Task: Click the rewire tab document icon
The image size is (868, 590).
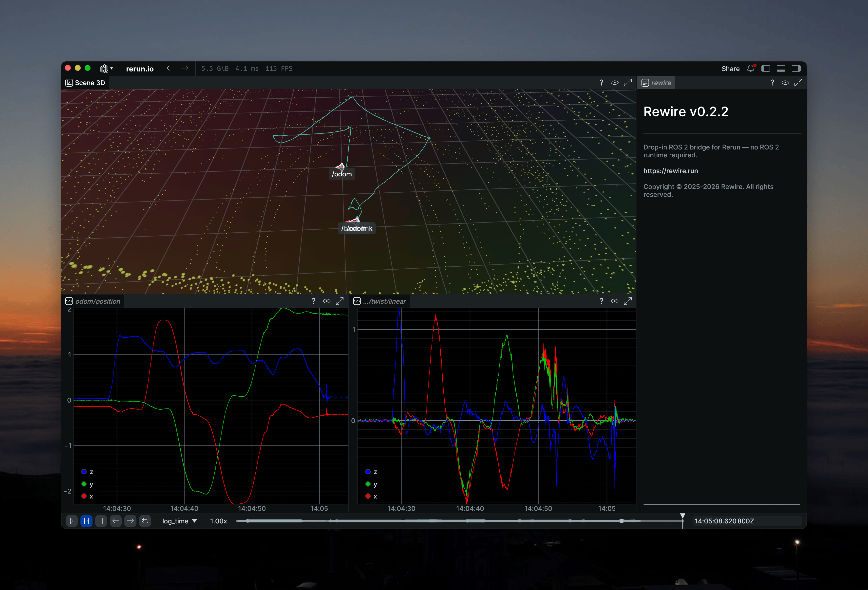Action: 645,83
